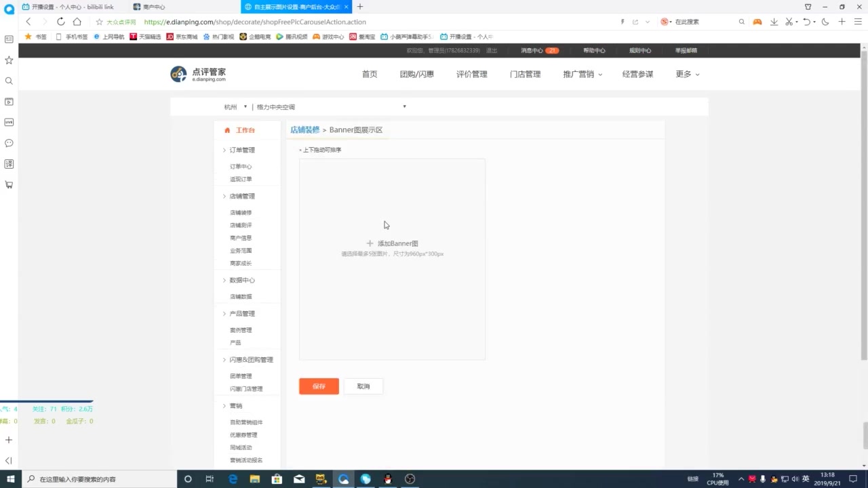Toggle night mode moon icon
The image size is (868, 488).
point(825,22)
